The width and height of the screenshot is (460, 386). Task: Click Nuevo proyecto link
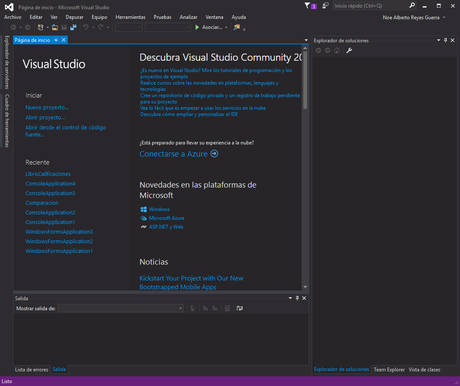coord(47,107)
